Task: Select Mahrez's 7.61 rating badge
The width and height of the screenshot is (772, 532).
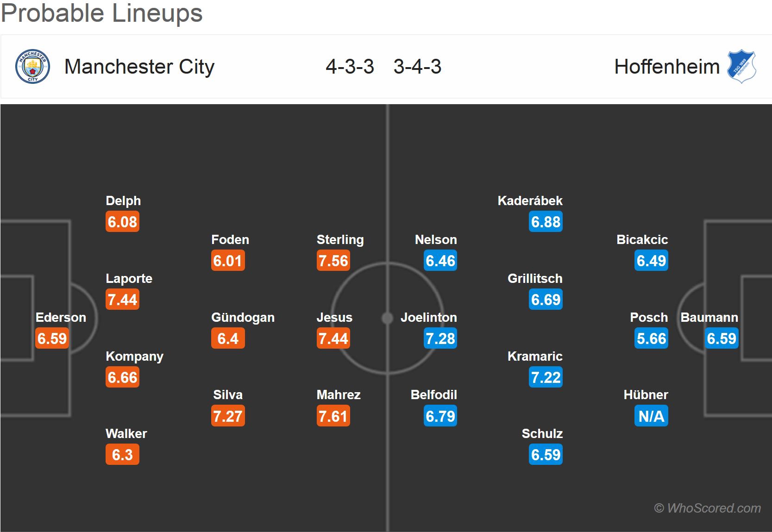Action: point(333,416)
